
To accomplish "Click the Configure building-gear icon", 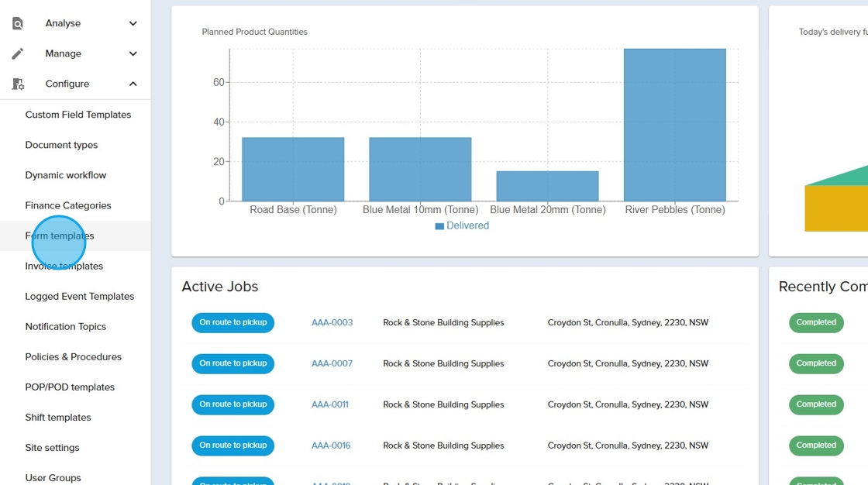I will click(x=18, y=84).
